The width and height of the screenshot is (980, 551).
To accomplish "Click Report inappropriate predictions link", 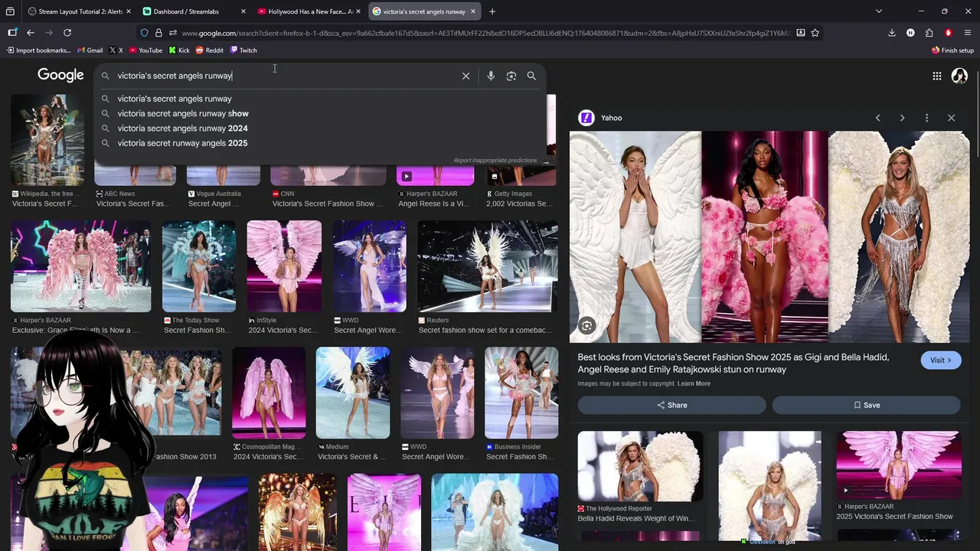I will (495, 161).
